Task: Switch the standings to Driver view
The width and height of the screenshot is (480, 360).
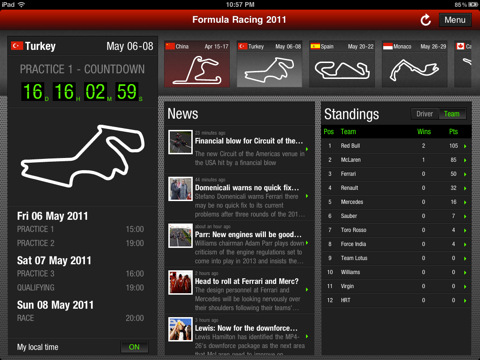Action: point(425,114)
